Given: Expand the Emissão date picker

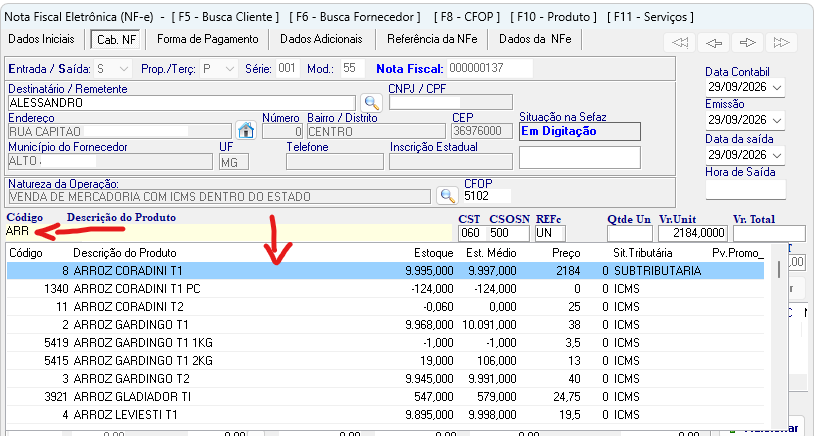Looking at the screenshot, I should (777, 120).
